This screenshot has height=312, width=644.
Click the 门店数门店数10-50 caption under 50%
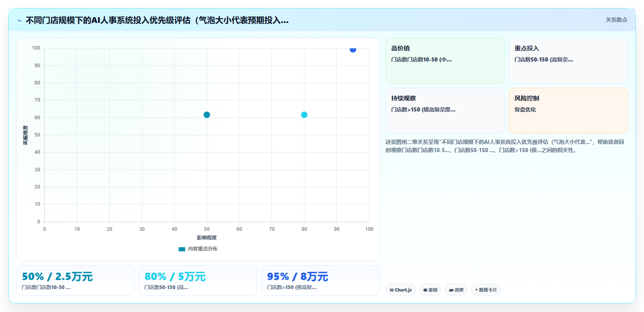point(46,287)
